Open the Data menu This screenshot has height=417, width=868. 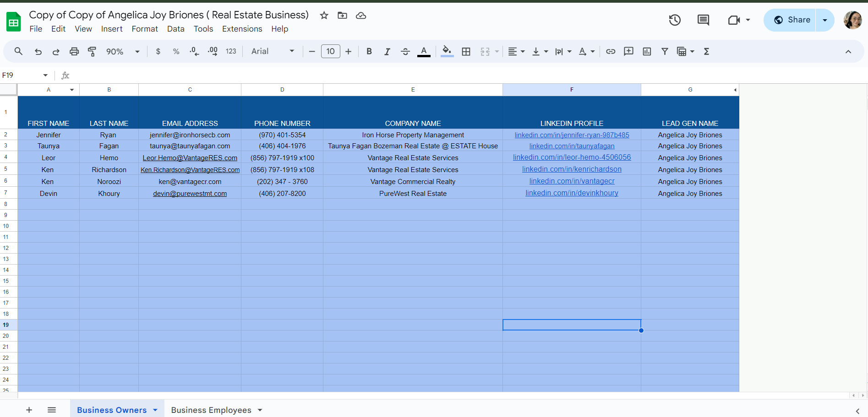coord(176,29)
